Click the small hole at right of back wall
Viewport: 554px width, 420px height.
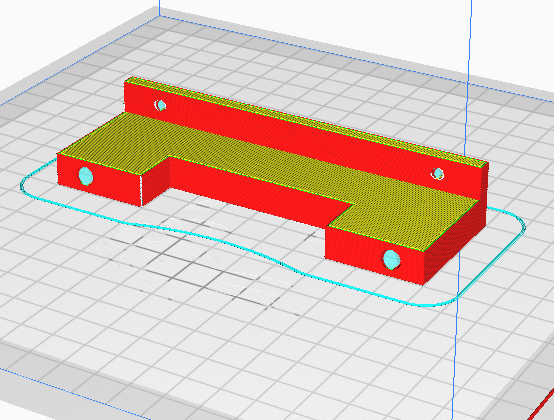(x=438, y=173)
